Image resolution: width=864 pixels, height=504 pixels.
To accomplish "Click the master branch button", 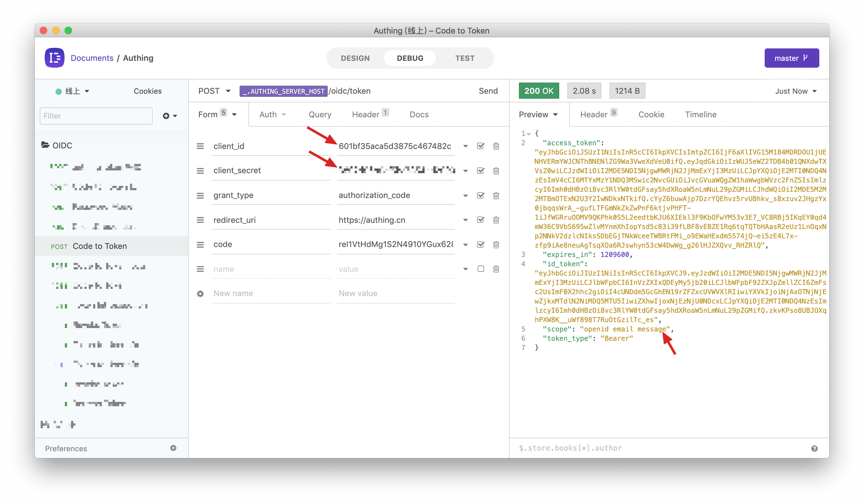I will 791,58.
